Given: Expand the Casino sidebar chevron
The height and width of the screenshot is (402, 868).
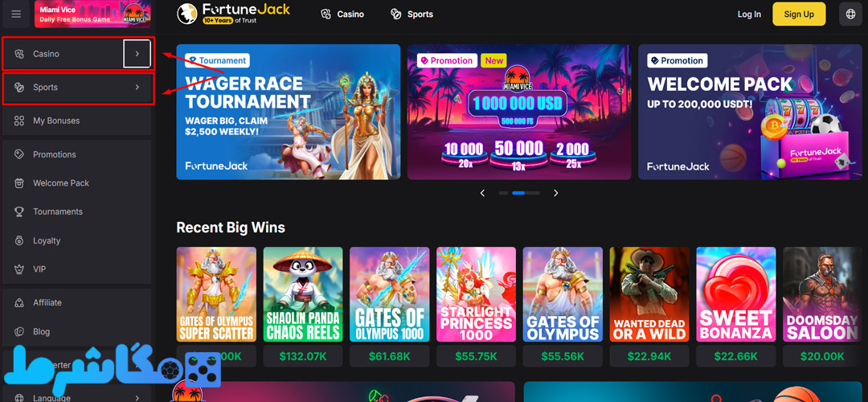Looking at the screenshot, I should (137, 54).
